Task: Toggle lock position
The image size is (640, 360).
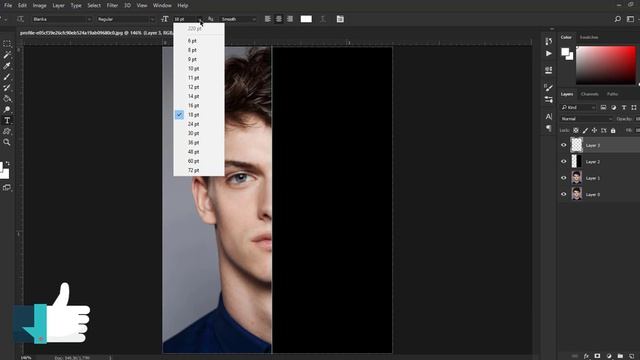Action: point(594,131)
